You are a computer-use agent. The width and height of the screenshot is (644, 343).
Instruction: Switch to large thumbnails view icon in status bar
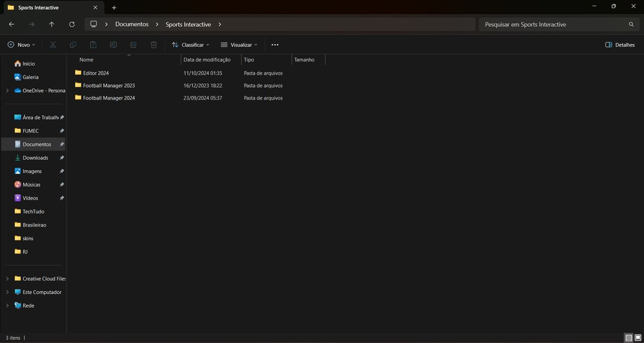[638, 338]
